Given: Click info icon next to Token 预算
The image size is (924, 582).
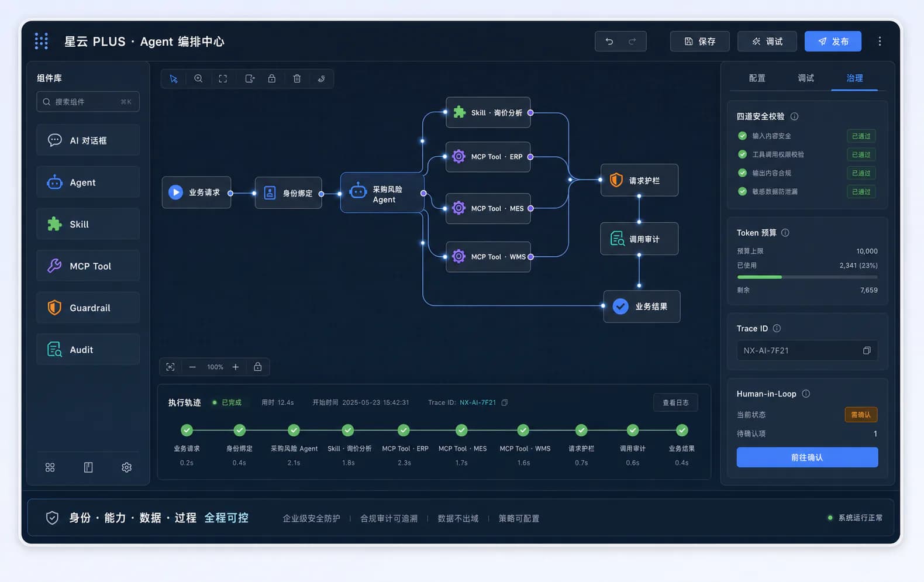Looking at the screenshot, I should pos(785,233).
